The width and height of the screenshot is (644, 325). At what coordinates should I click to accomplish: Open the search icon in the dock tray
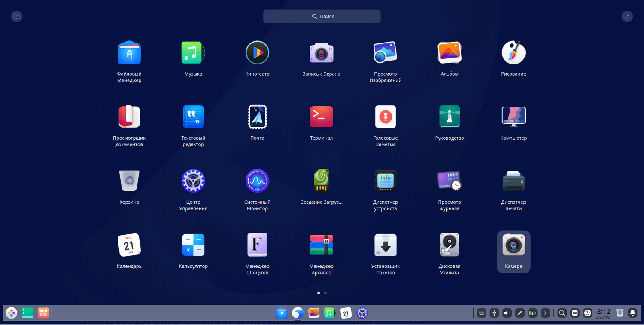562,313
